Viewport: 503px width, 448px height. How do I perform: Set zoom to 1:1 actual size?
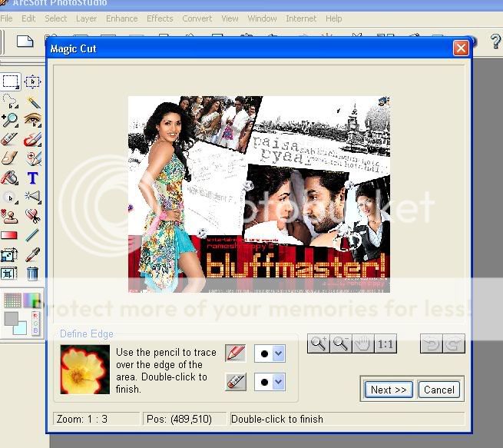coord(385,344)
